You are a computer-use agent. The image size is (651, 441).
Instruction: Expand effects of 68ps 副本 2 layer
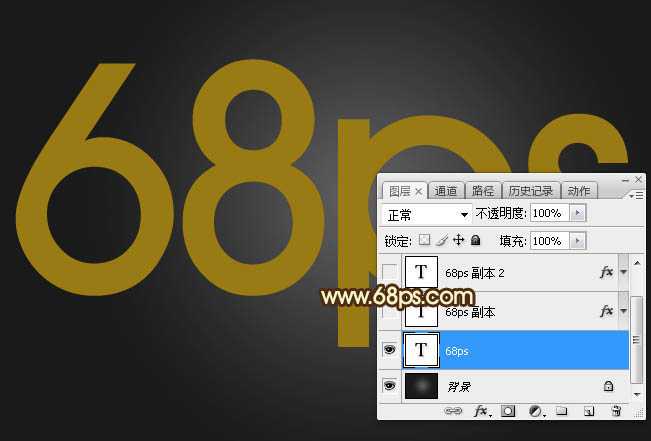tap(624, 272)
